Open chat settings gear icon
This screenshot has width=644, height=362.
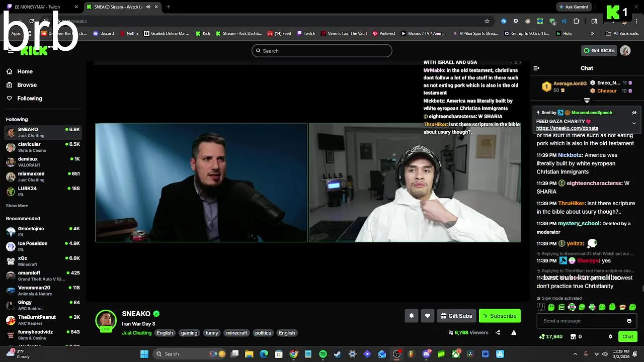pos(610,336)
